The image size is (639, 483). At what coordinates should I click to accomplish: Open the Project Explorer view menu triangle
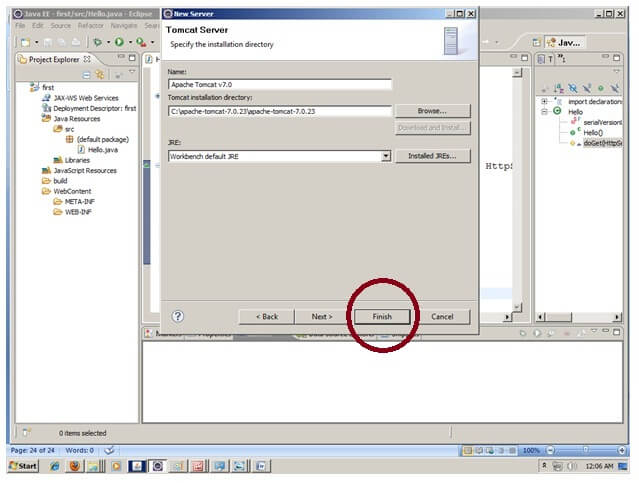[132, 72]
